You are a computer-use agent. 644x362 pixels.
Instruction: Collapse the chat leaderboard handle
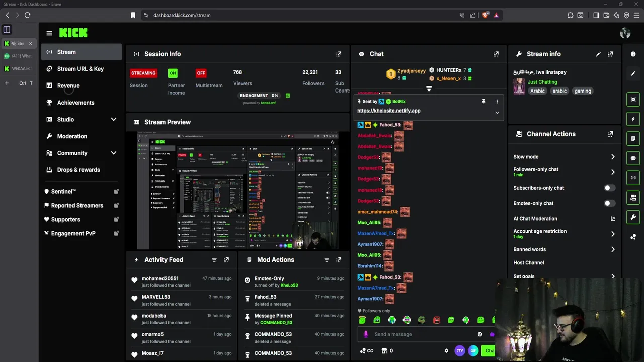[429, 88]
